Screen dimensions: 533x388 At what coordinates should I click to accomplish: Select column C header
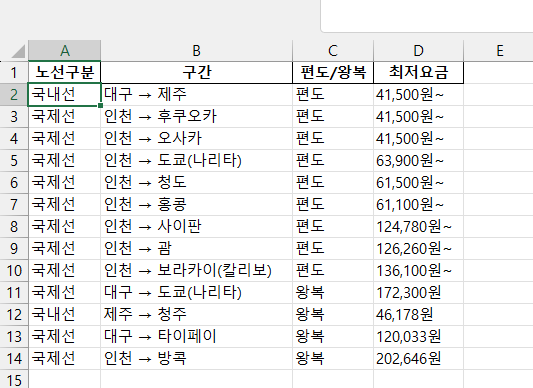pos(333,51)
